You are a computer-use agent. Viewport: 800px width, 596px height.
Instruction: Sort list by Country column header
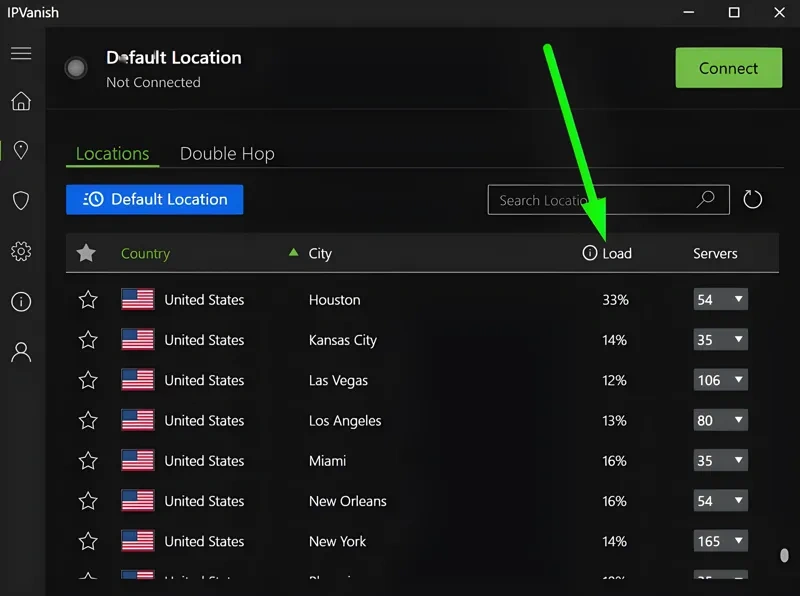click(x=145, y=253)
